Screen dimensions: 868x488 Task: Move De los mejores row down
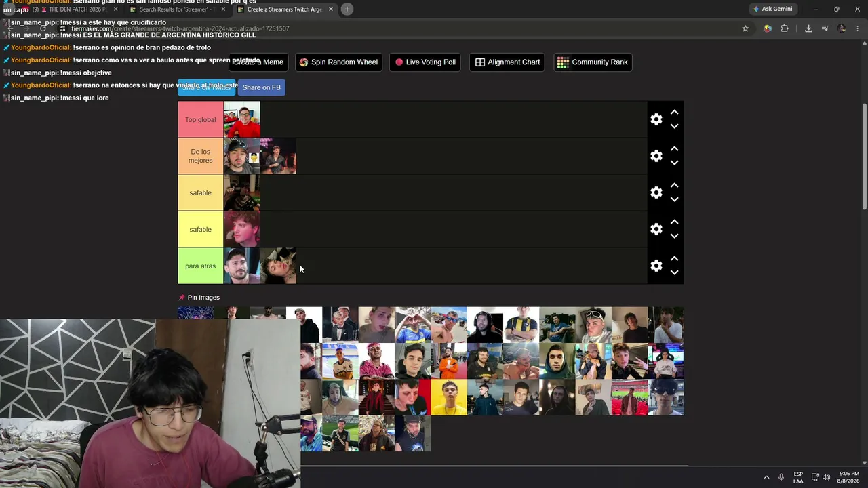(x=674, y=163)
